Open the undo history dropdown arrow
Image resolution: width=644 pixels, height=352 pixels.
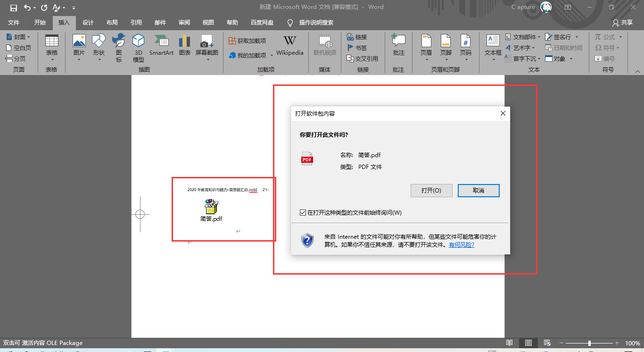[35, 8]
